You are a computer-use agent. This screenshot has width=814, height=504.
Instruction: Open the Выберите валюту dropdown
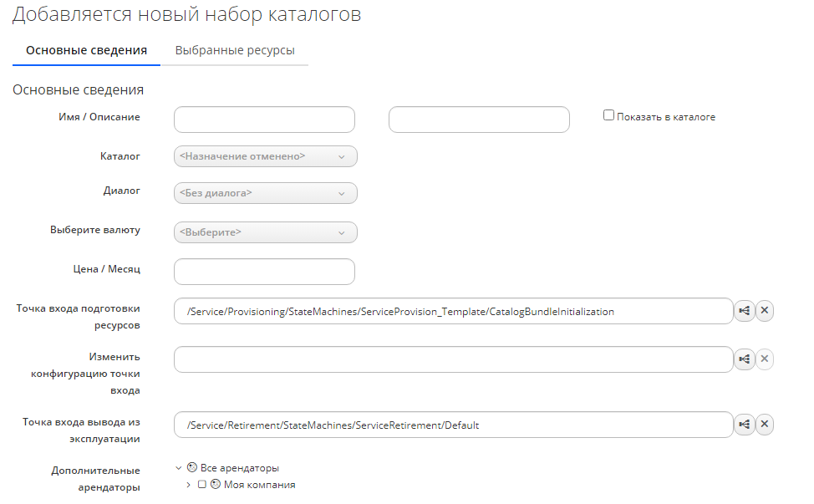tap(265, 232)
